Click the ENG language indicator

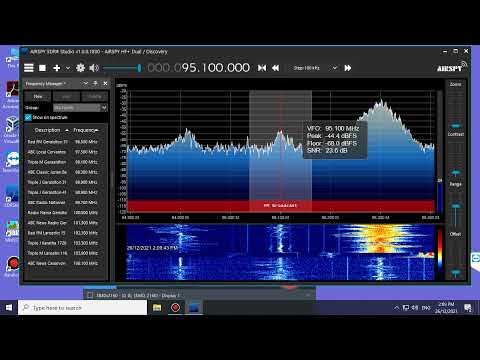coord(426,308)
